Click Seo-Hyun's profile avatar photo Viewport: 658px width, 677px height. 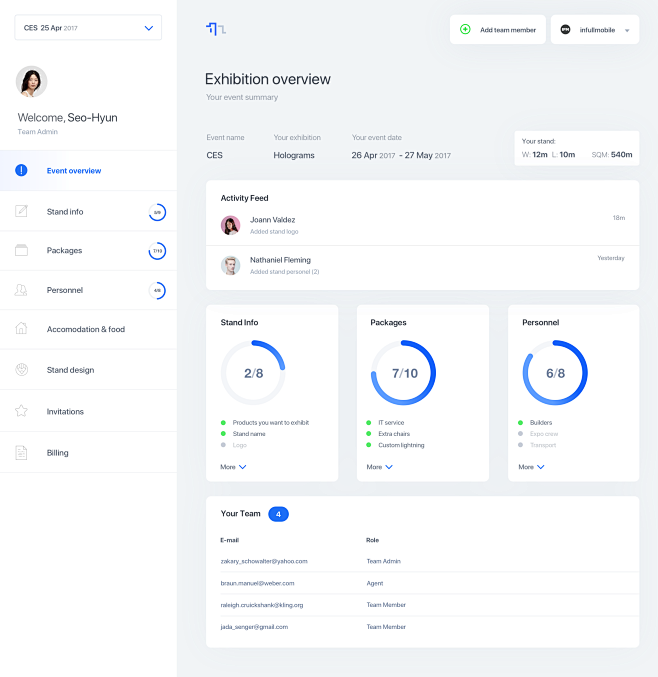[x=32, y=81]
